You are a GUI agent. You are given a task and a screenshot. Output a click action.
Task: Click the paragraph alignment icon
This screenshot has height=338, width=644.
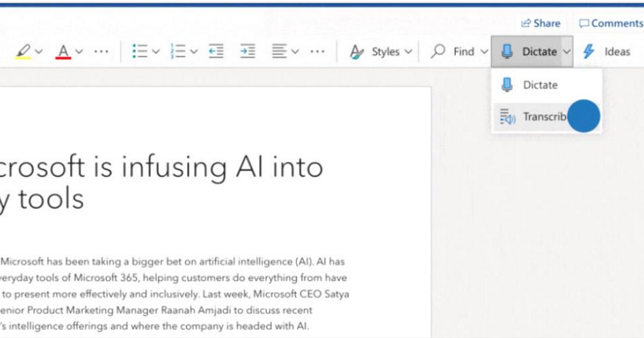[x=279, y=52]
